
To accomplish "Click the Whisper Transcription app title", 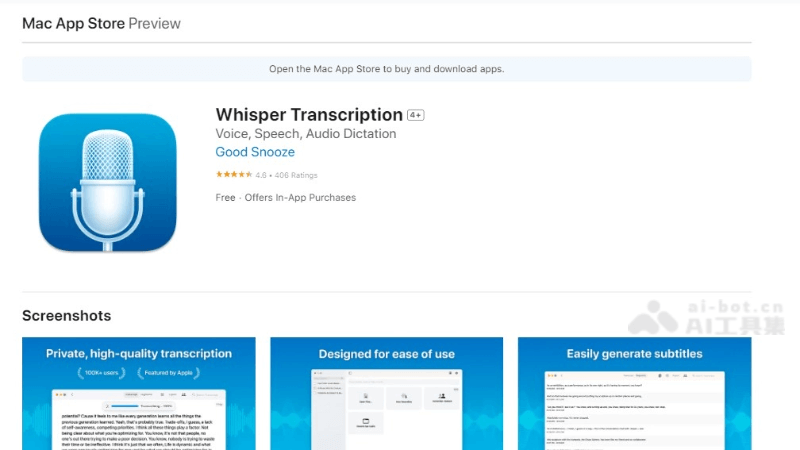I will (x=308, y=115).
